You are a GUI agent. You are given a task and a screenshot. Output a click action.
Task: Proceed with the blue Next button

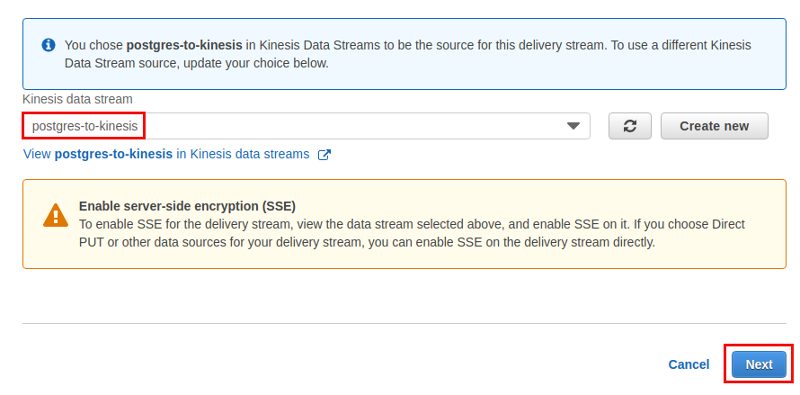[759, 364]
